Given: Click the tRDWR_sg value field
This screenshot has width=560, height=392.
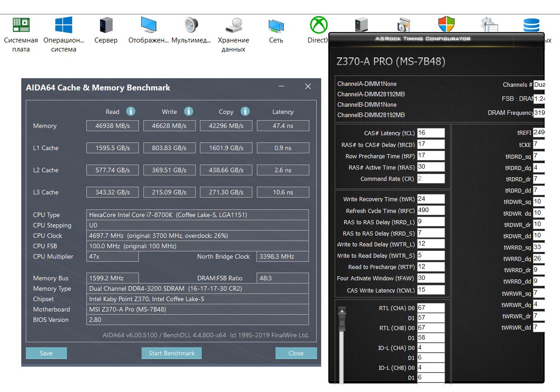Looking at the screenshot, I should click(x=539, y=202).
